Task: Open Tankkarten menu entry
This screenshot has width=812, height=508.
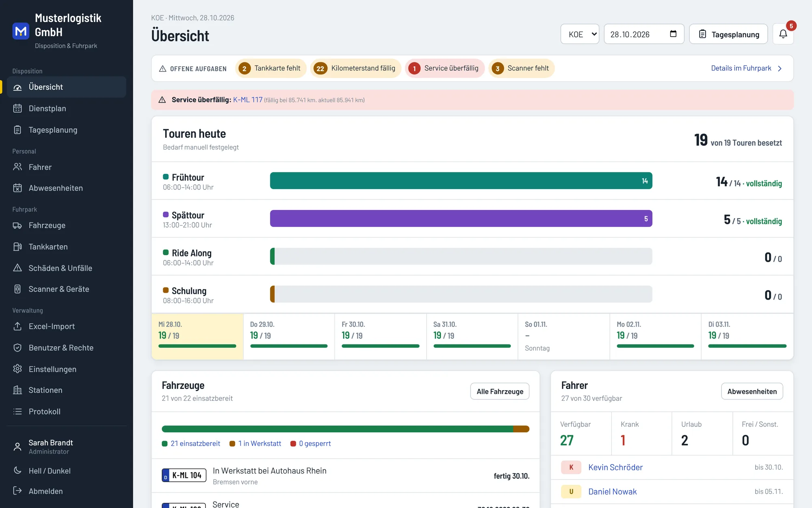Action: 67,247
